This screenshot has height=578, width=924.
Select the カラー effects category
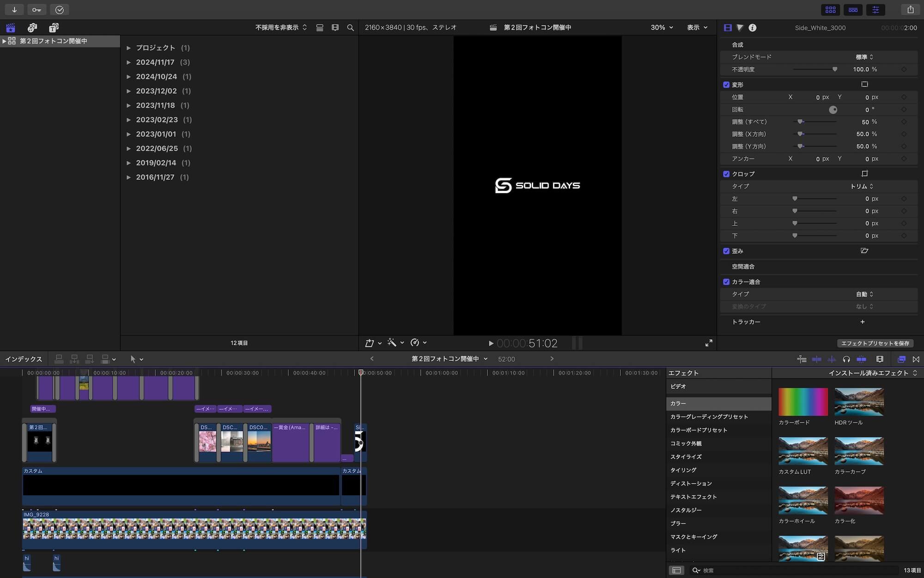[719, 403]
